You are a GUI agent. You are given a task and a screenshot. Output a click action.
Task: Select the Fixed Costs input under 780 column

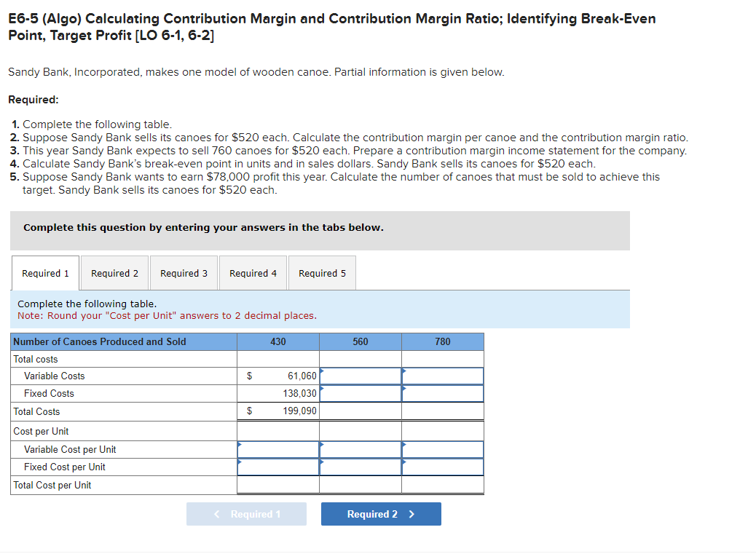(x=442, y=393)
